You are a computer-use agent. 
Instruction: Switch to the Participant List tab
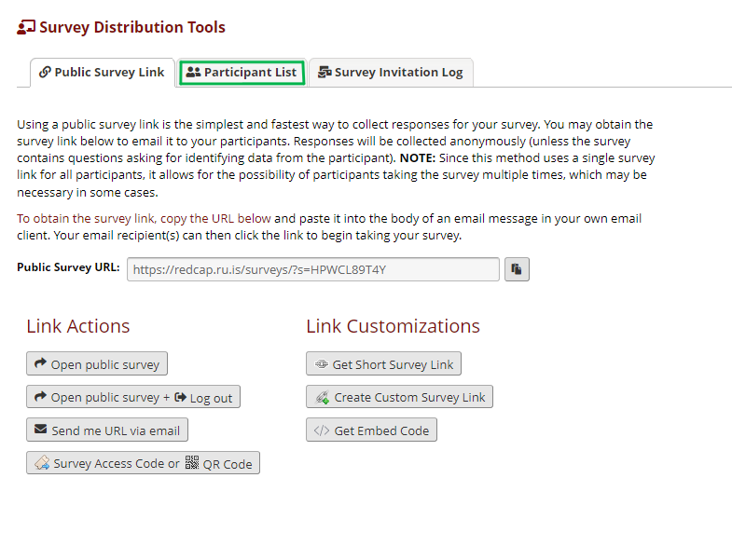tap(242, 73)
